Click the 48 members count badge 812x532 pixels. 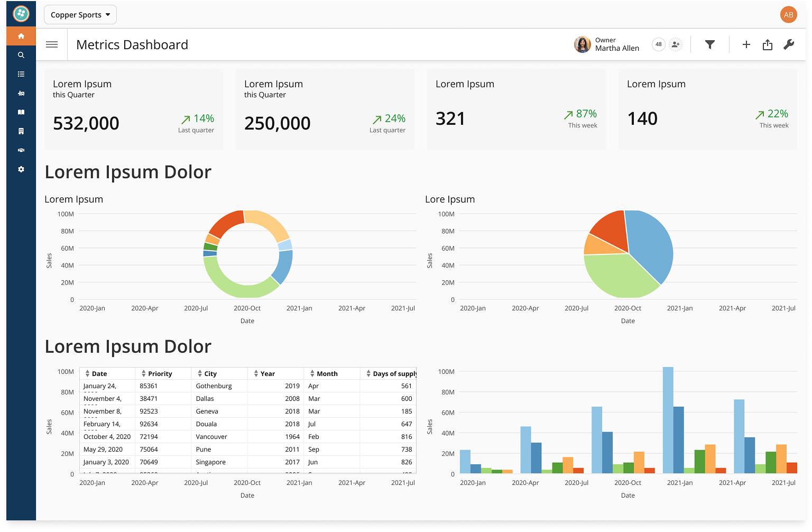click(x=659, y=45)
